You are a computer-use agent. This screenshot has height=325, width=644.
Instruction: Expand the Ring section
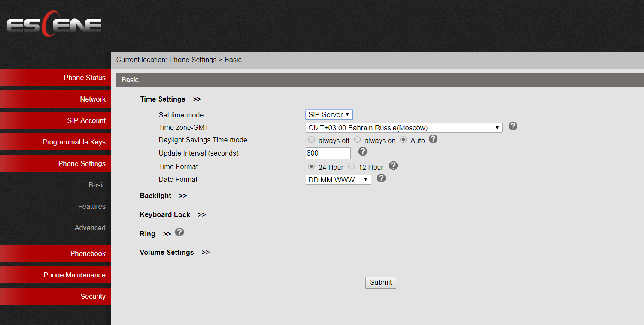coord(155,234)
